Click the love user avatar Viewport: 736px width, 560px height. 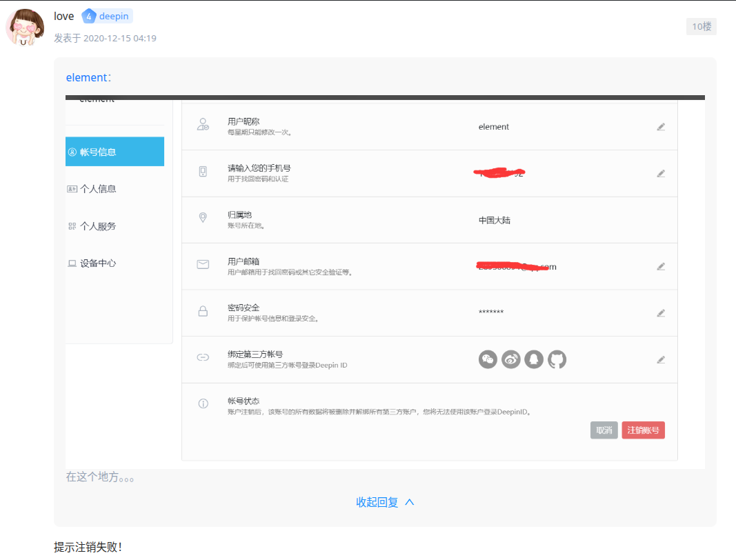coord(25,27)
